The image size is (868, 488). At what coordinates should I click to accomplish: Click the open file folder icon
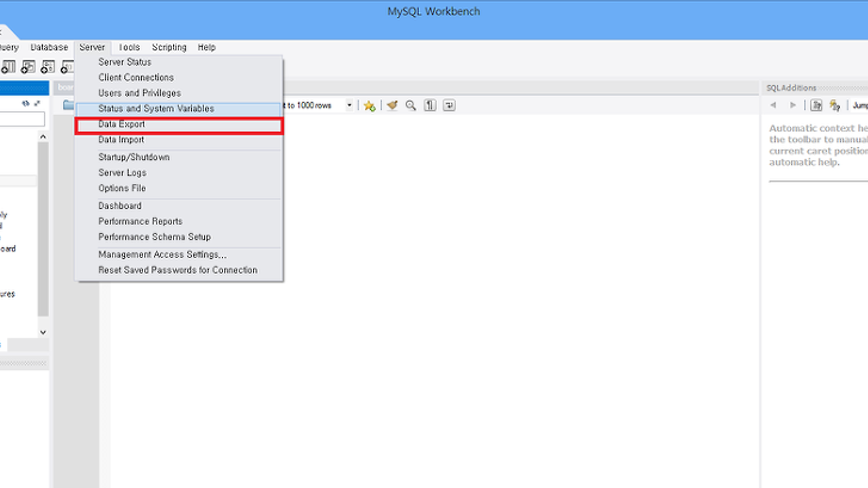click(68, 105)
